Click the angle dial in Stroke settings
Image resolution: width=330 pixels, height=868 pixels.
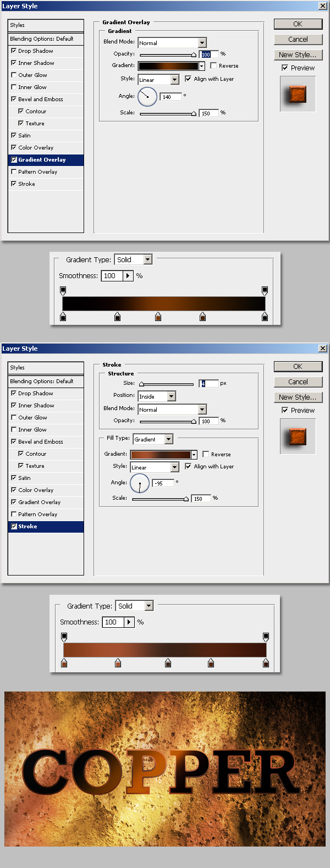point(139,483)
